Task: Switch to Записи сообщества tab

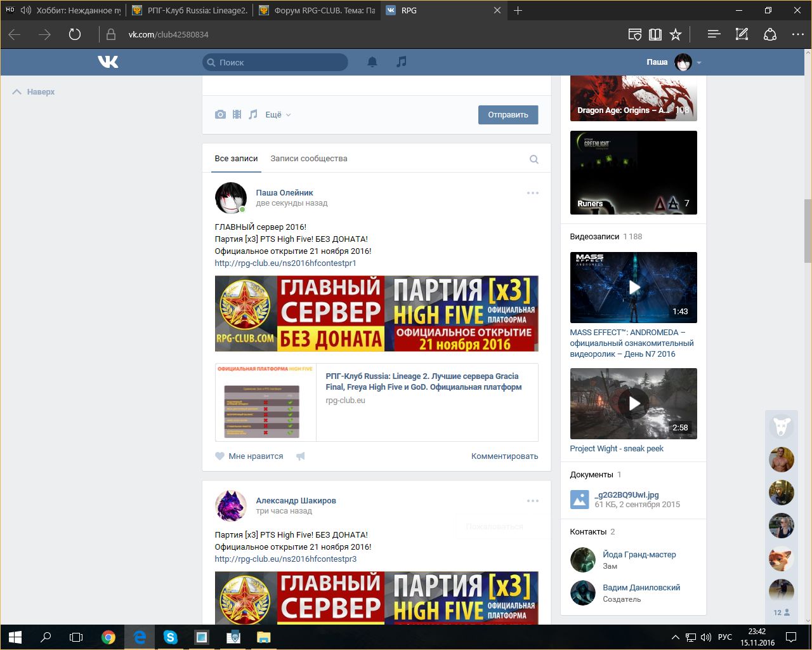Action: [309, 159]
